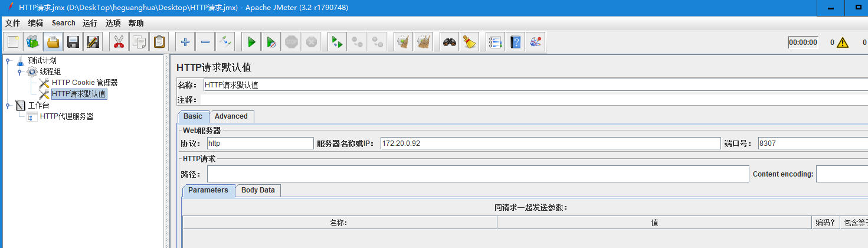Open the 选项 menu
The image size is (868, 248).
[x=113, y=23]
